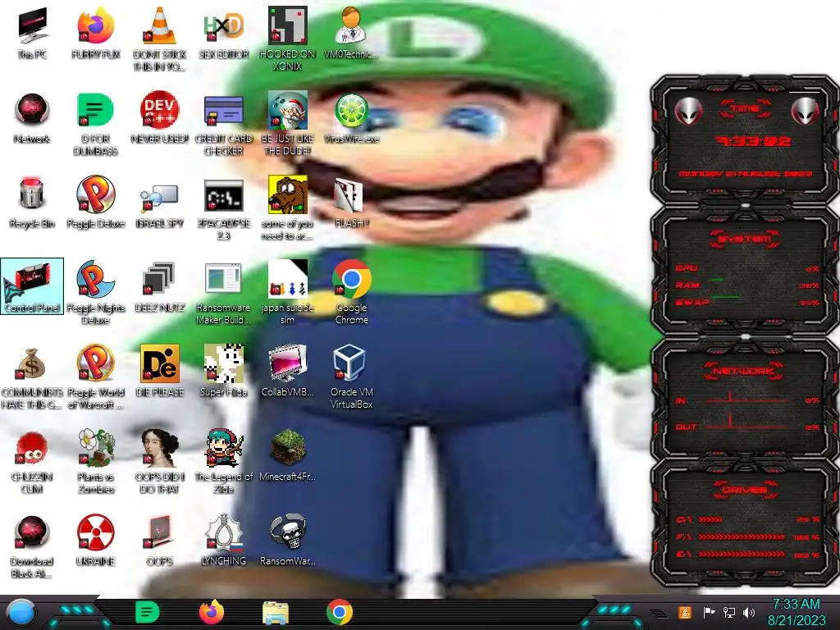Screen dimensions: 840x630
Task: Click the SWAP usage bar
Action: [x=747, y=303]
